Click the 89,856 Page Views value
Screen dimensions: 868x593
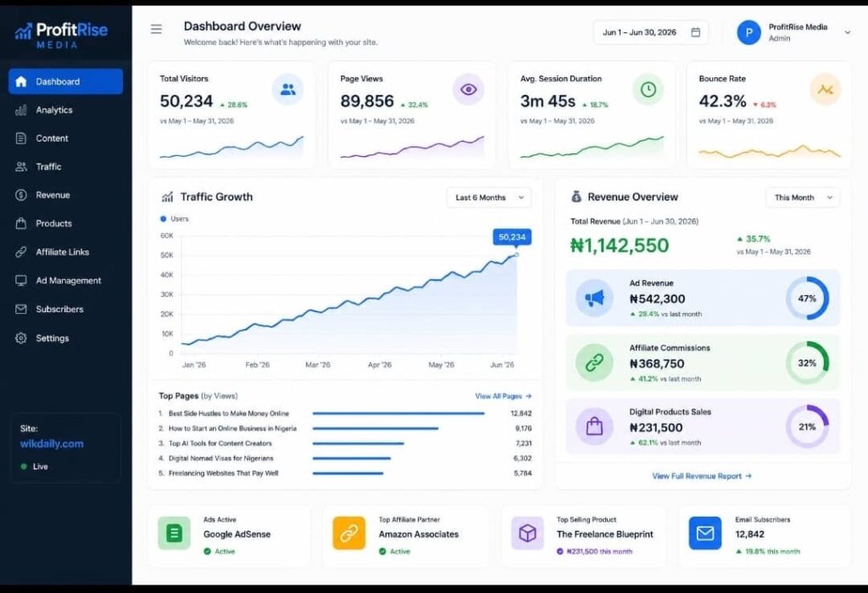(x=367, y=102)
